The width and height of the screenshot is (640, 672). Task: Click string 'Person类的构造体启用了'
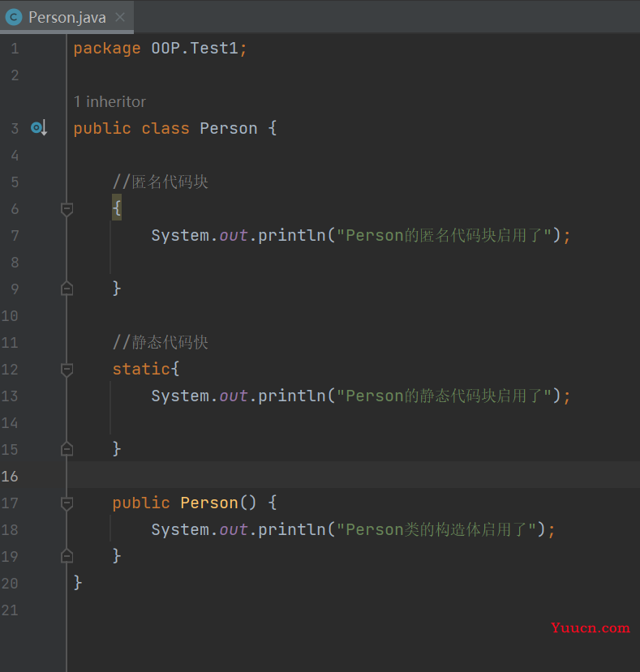[x=436, y=529]
